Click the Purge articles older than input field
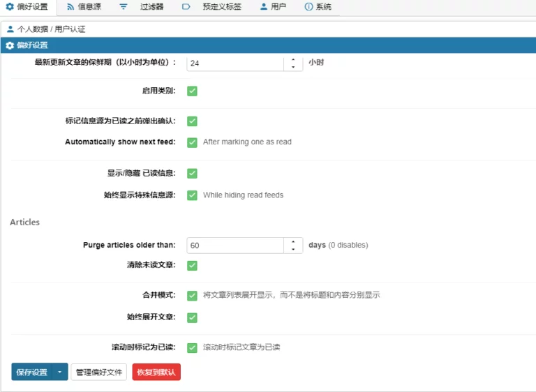536x392 pixels. pyautogui.click(x=234, y=246)
